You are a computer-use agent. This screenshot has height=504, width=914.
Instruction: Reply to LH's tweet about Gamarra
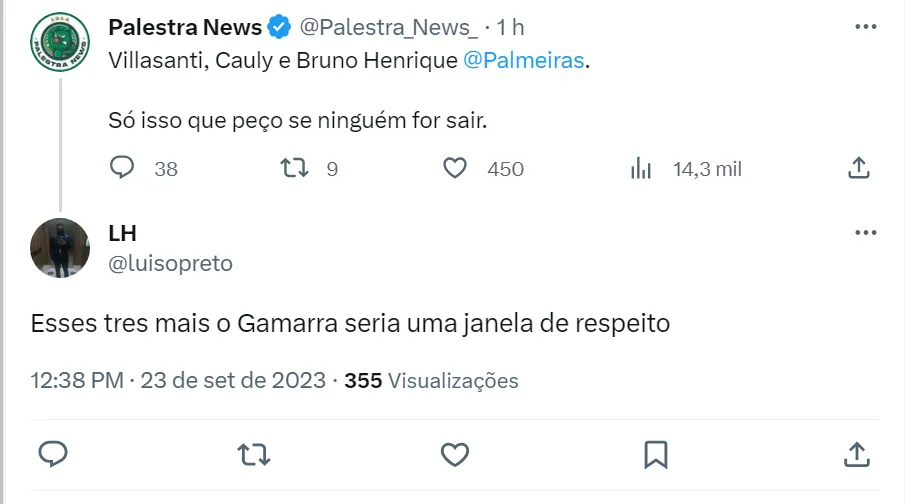pyautogui.click(x=53, y=455)
